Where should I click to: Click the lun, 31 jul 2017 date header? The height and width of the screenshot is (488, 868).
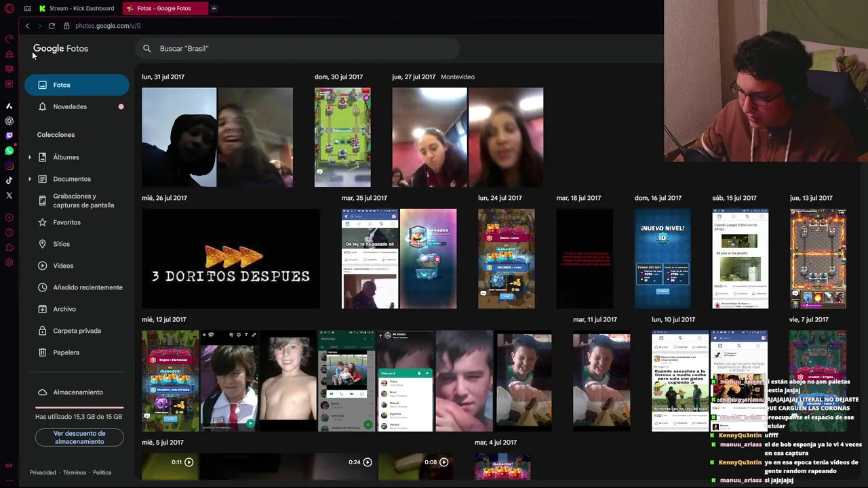point(163,77)
